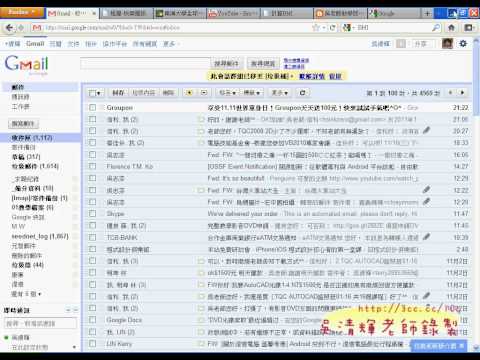Go to next page arrow
This screenshot has width=480, height=360.
(x=462, y=93)
